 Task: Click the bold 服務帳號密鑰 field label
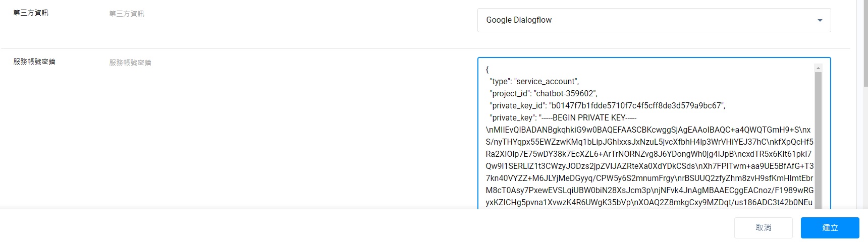click(34, 62)
